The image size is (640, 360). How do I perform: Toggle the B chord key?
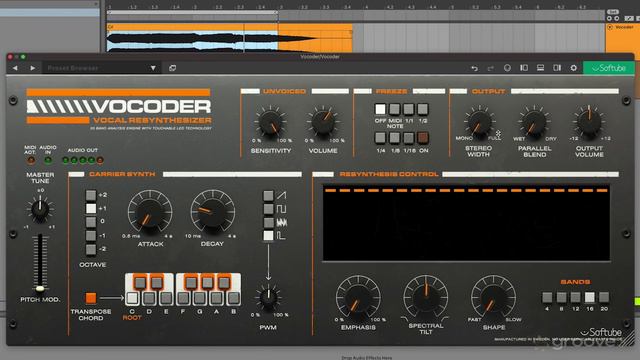click(x=233, y=298)
